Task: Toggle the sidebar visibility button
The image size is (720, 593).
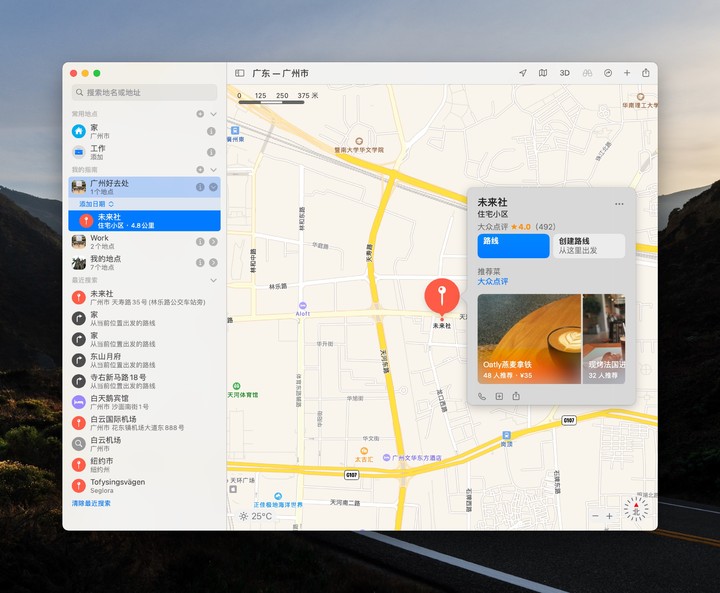Action: pyautogui.click(x=240, y=73)
